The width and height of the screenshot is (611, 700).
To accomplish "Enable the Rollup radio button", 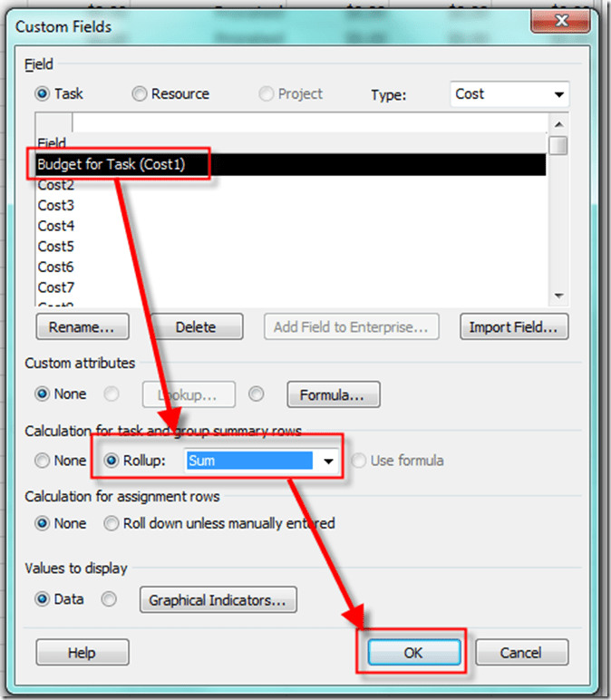I will 113,461.
